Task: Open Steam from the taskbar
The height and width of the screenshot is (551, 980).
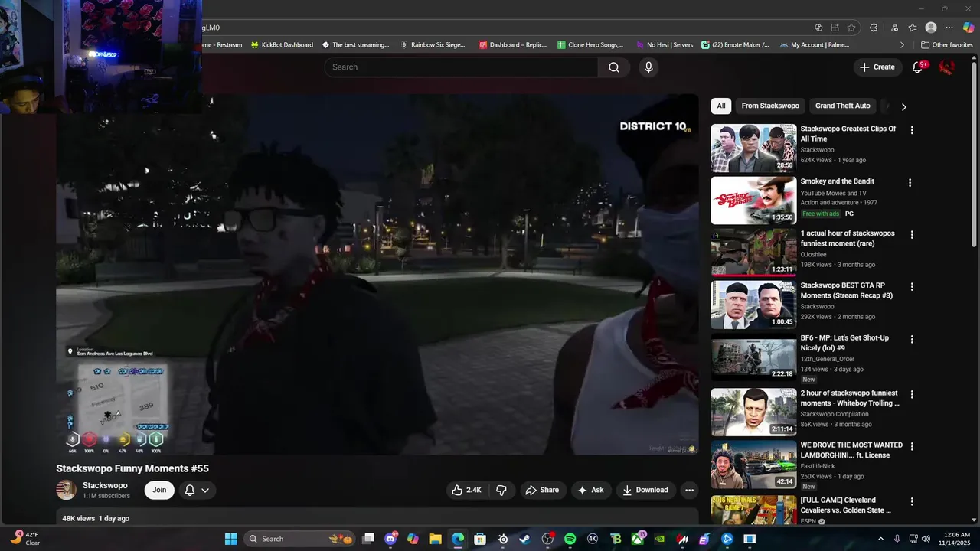Action: (524, 539)
